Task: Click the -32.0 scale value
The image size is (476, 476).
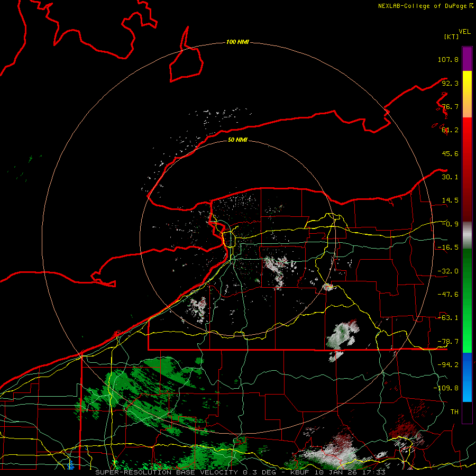Action: coord(448,271)
